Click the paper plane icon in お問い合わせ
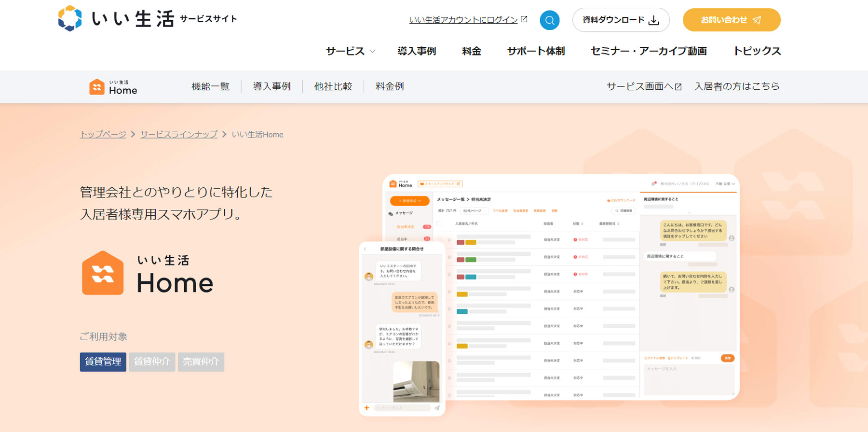The height and width of the screenshot is (432, 868). coord(757,20)
